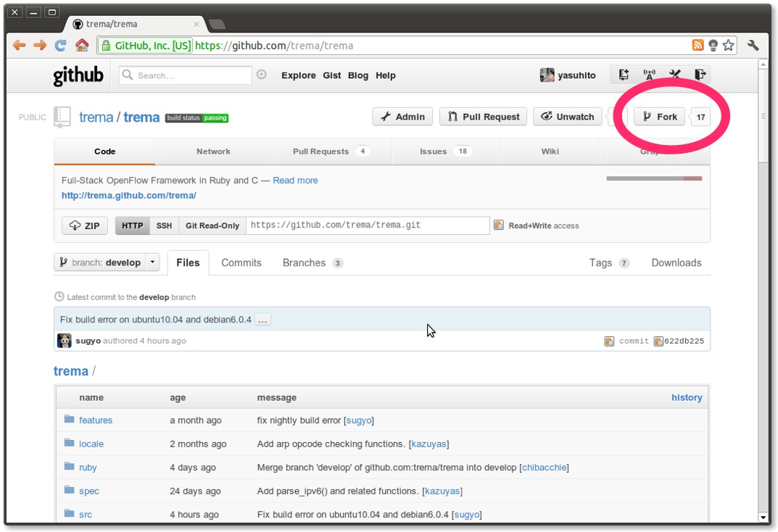Open the Tags subtab

pyautogui.click(x=609, y=263)
